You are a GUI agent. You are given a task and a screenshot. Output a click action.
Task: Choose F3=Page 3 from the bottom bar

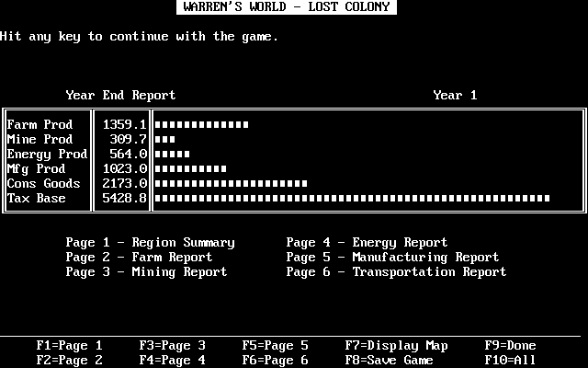tap(172, 346)
